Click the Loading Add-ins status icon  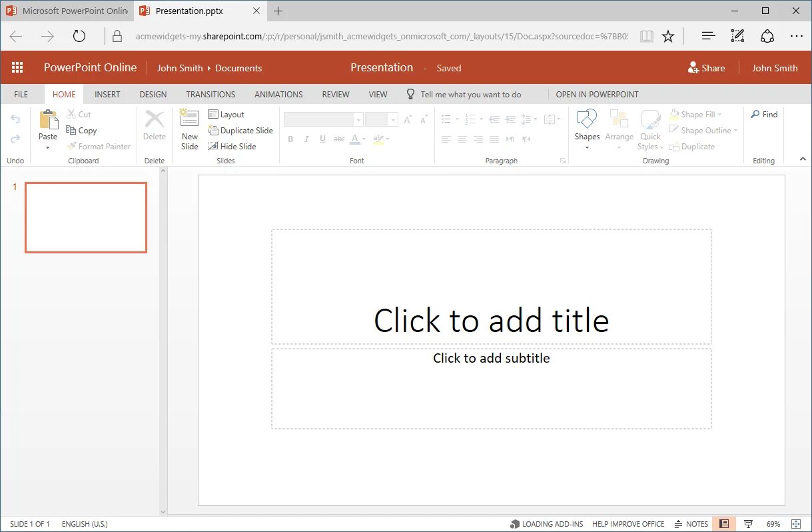pyautogui.click(x=515, y=524)
